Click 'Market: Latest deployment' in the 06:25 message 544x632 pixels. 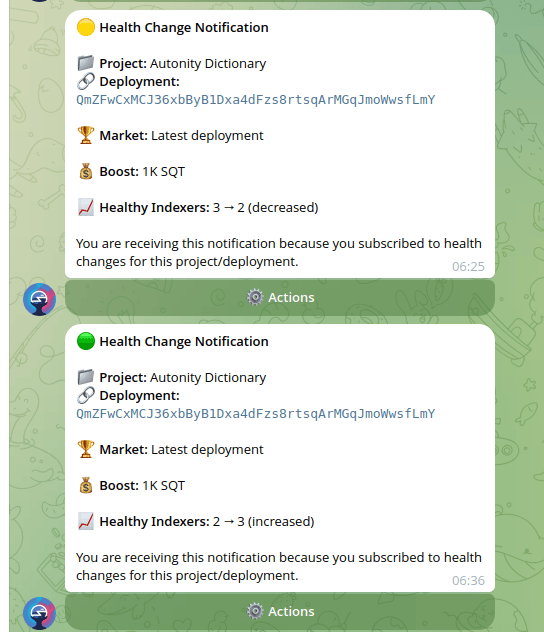[x=181, y=136]
